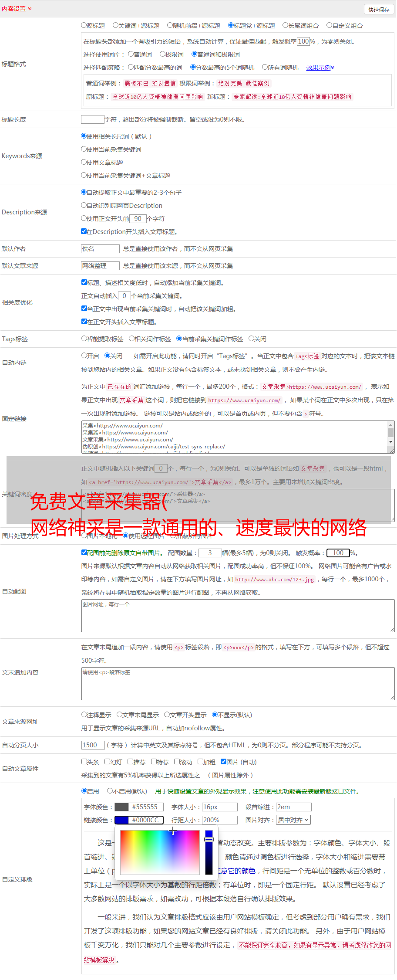
Task: Click the 默认作者 input field
Action: (x=100, y=249)
